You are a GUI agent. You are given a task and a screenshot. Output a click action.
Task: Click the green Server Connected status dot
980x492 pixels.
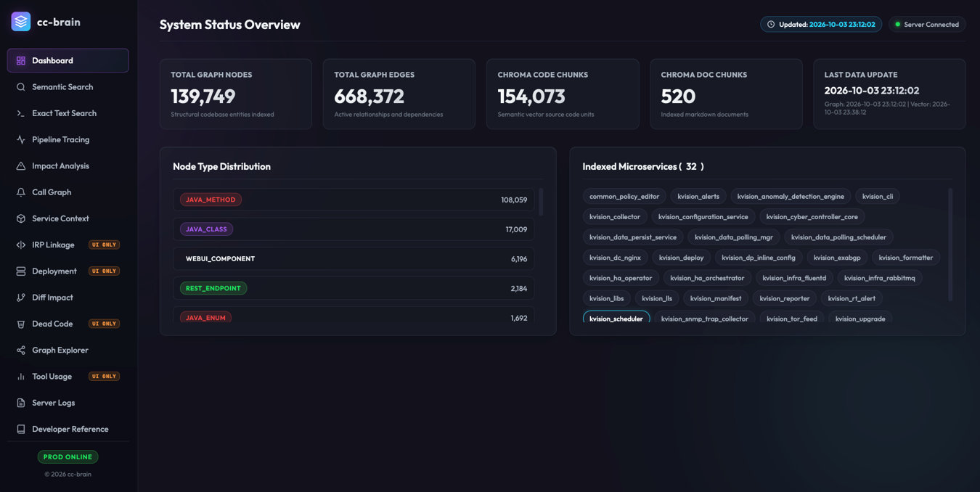(897, 25)
